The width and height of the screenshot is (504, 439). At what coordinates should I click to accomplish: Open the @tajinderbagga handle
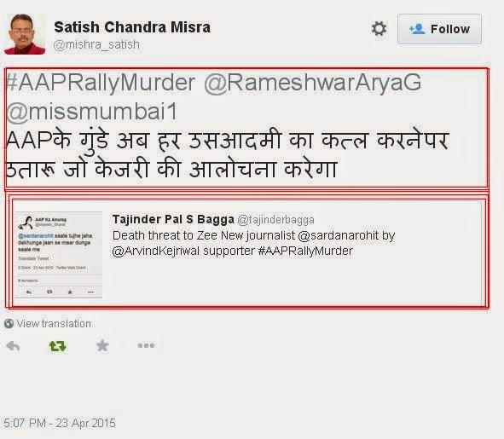point(275,220)
